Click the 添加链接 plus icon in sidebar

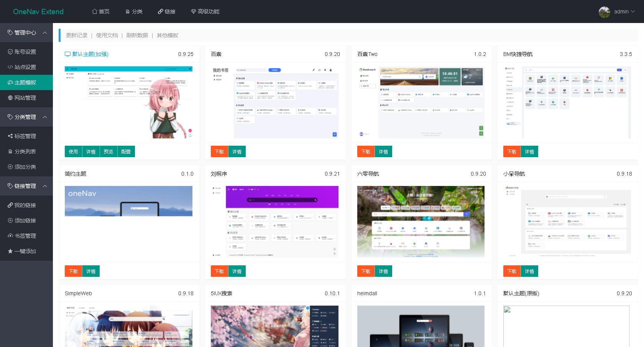11,220
